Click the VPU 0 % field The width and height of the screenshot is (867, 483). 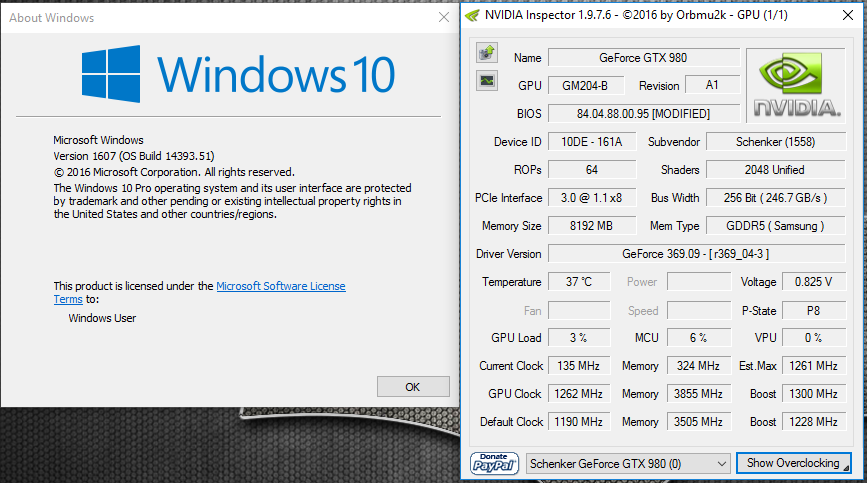click(813, 338)
